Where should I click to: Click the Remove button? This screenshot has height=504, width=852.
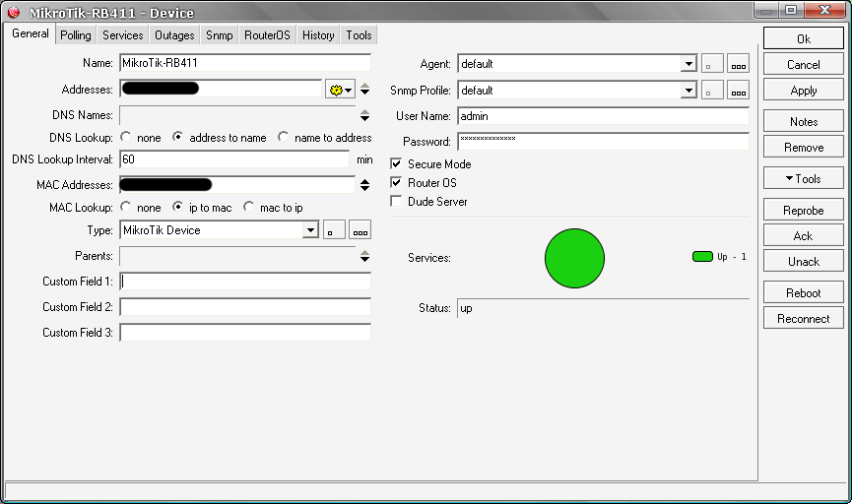803,148
